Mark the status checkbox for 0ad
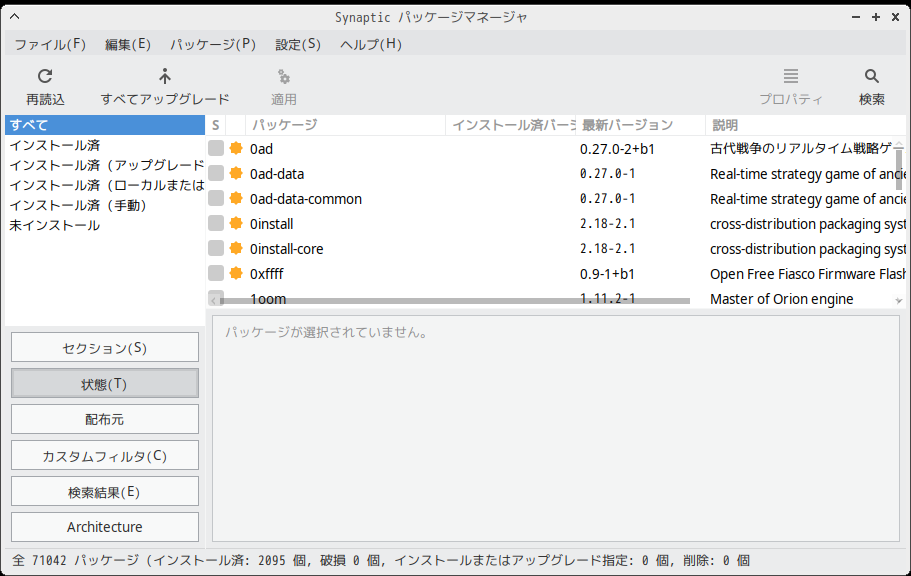Screen dimensions: 911x576 point(216,148)
